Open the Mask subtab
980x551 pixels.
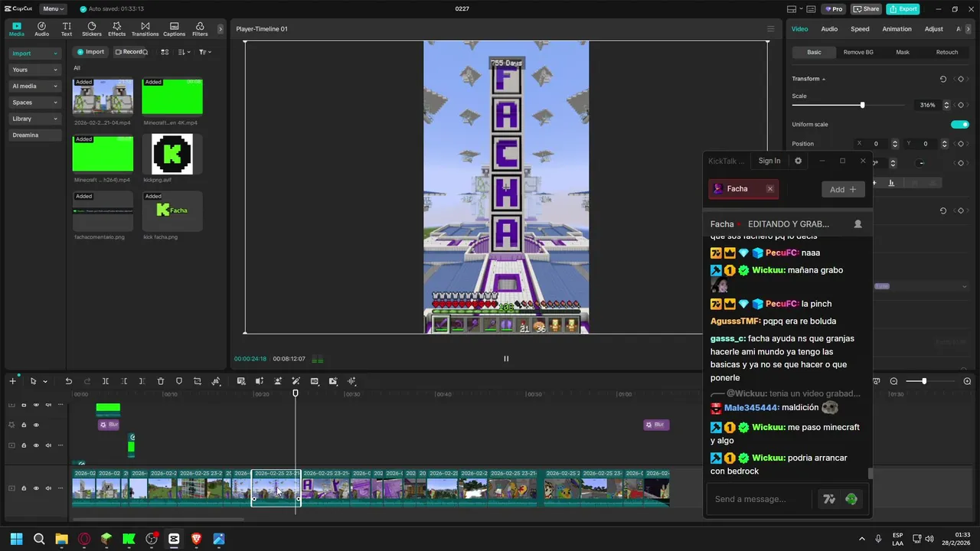(x=903, y=52)
